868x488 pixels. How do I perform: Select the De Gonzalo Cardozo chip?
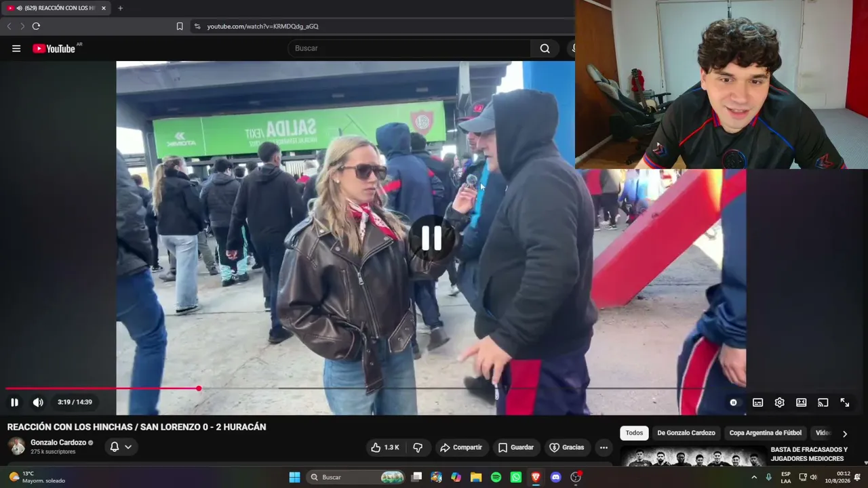point(686,433)
